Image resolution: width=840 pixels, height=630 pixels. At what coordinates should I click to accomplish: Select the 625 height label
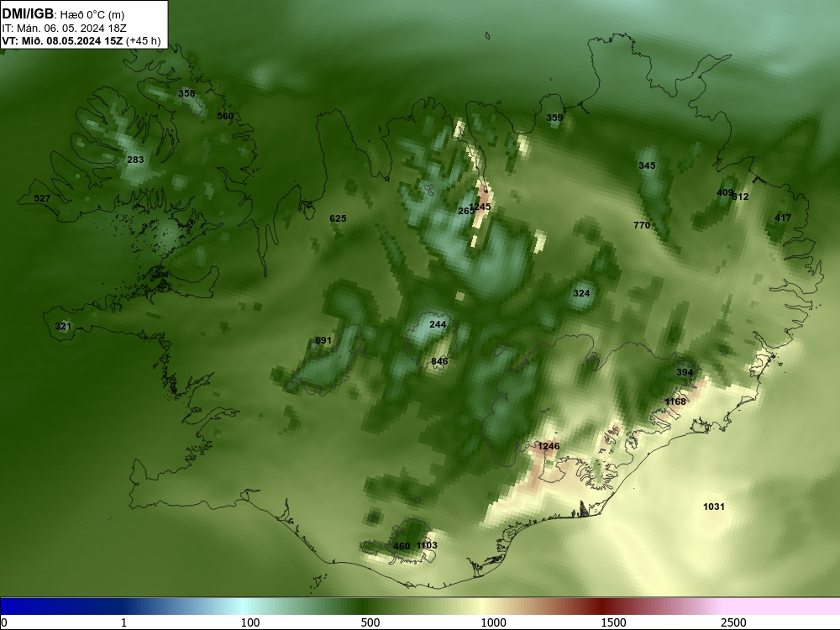click(338, 218)
